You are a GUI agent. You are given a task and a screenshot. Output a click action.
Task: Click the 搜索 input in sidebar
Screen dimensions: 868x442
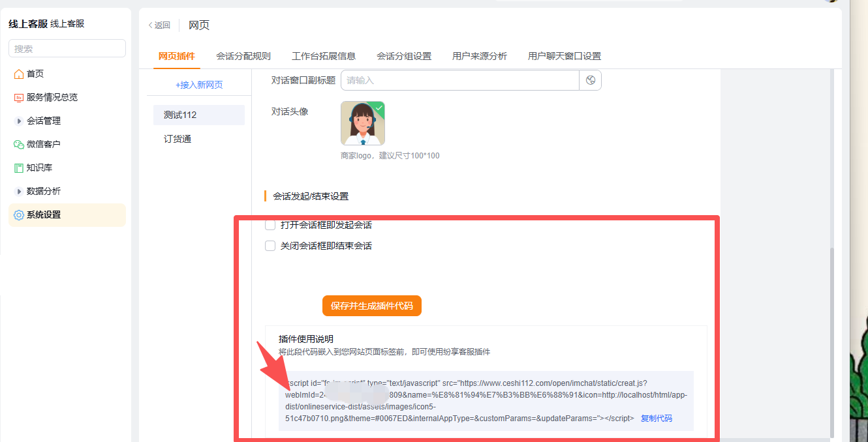67,48
